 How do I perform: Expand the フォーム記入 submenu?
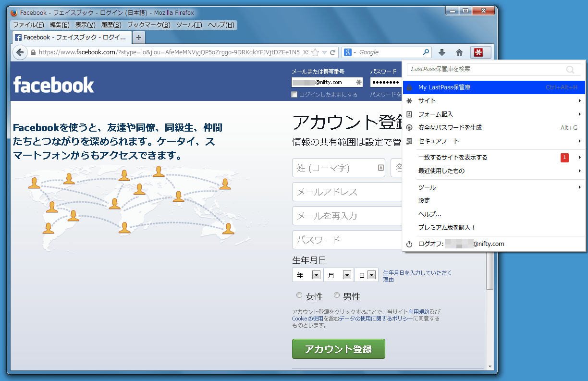pos(580,114)
